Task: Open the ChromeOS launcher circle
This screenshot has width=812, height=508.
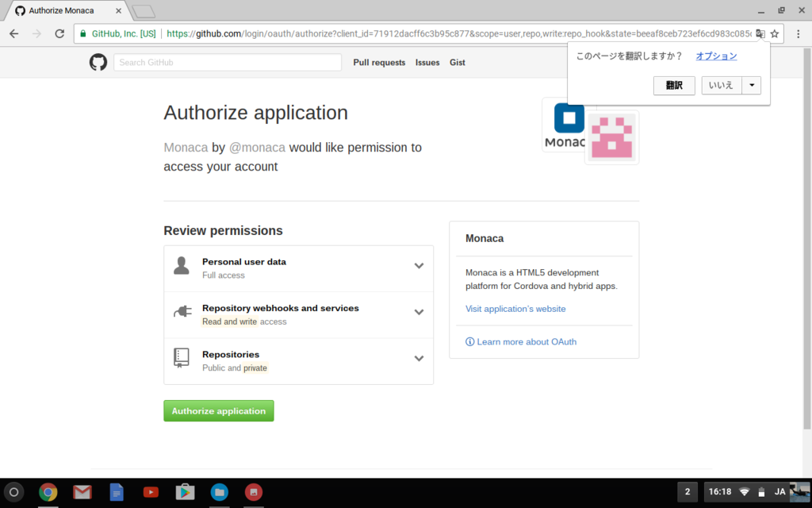Action: (14, 492)
